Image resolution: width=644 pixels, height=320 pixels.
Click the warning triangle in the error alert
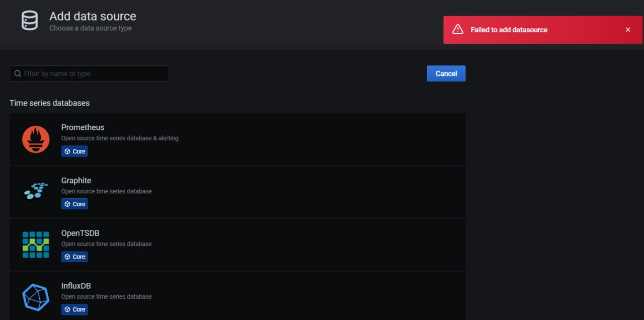[458, 30]
